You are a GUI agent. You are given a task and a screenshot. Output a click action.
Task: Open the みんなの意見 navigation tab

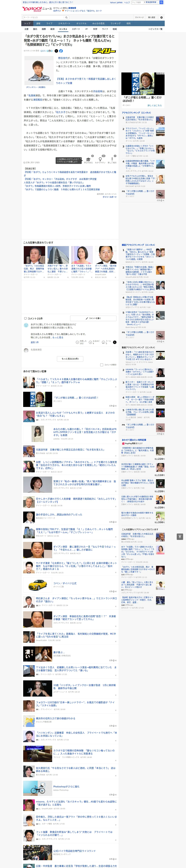pos(99,24)
